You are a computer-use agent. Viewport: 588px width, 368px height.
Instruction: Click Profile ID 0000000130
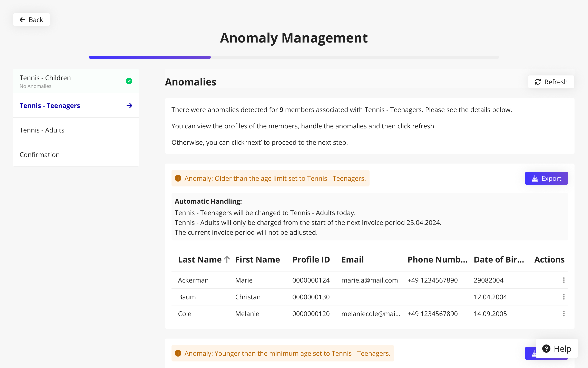311,297
